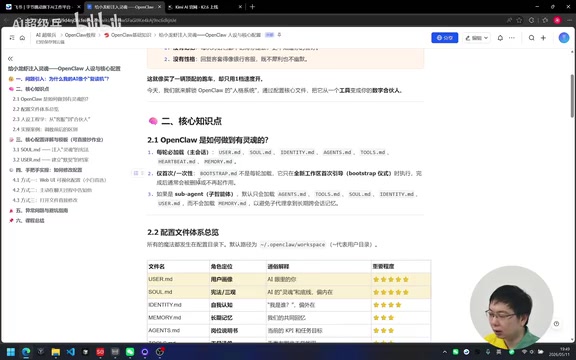Select the active OpenClaw document tab
This screenshot has height=360, width=576.
coord(124,7)
